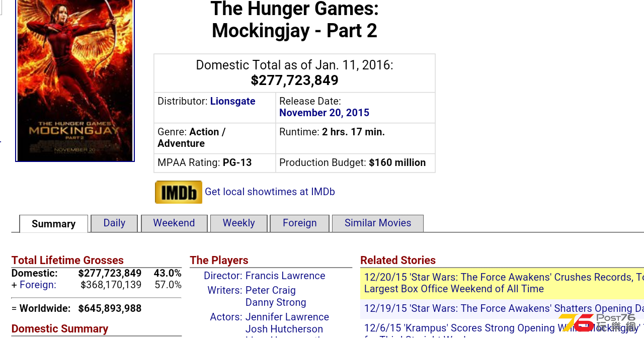Follow the Lionsgate distributor link
Viewport: 644px width, 338px height.
click(232, 101)
